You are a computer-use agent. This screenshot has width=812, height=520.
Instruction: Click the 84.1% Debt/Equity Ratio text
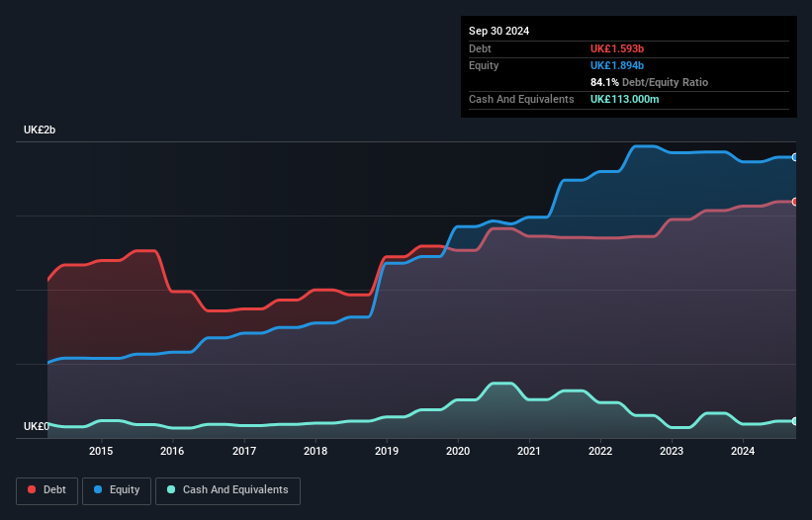pos(649,82)
